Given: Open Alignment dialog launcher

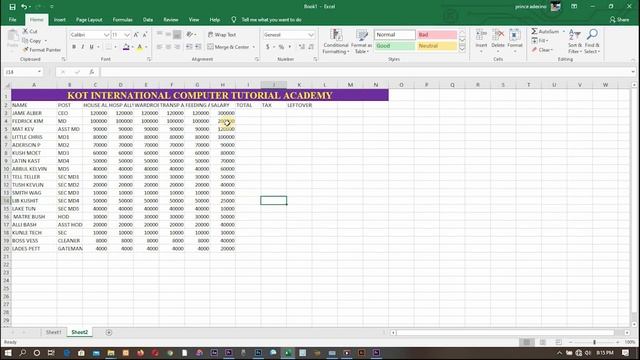Looking at the screenshot, I should (257, 60).
